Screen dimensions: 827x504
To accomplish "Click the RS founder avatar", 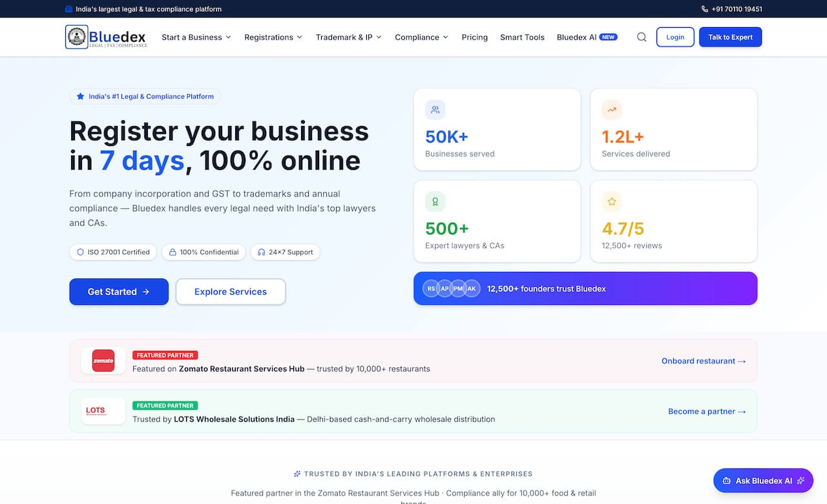I will [x=431, y=288].
